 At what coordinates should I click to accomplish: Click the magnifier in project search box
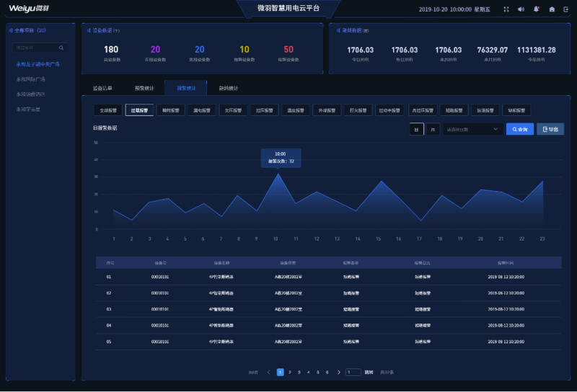(x=61, y=48)
